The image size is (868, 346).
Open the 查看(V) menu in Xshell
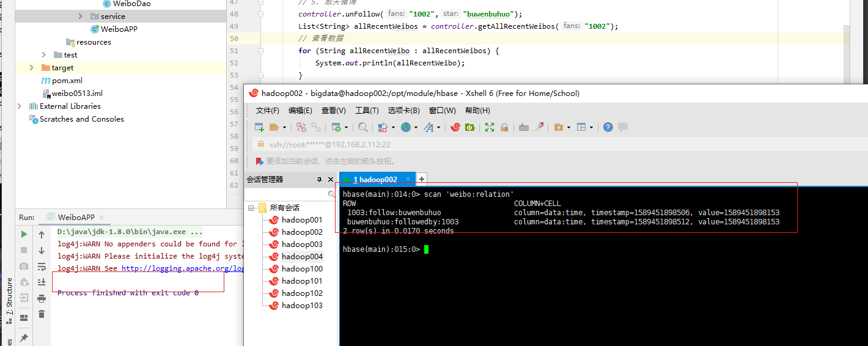pos(333,111)
